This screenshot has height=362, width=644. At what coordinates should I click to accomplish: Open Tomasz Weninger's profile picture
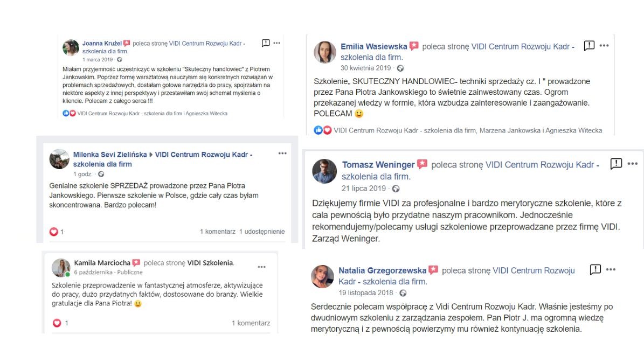click(x=324, y=171)
